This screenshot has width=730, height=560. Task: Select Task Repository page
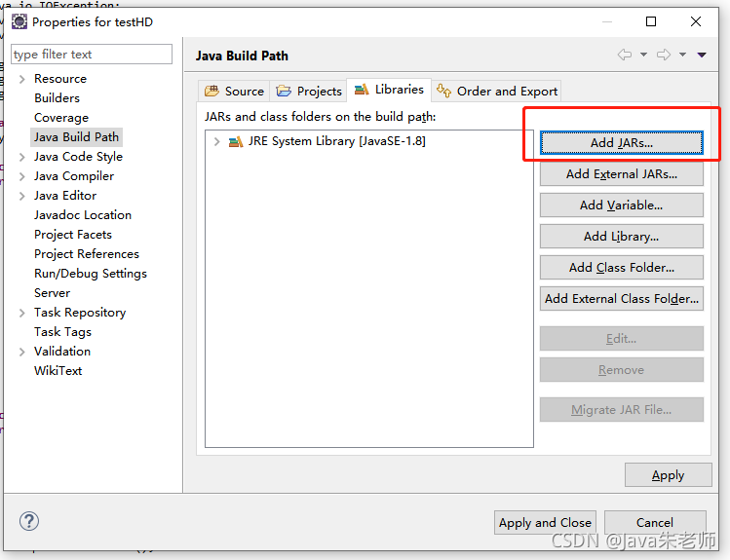click(80, 313)
